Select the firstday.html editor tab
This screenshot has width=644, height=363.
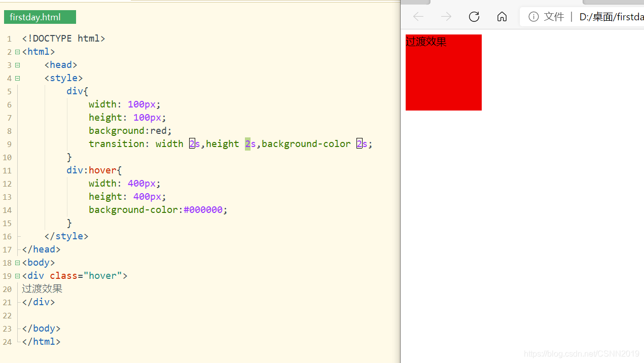pos(40,17)
